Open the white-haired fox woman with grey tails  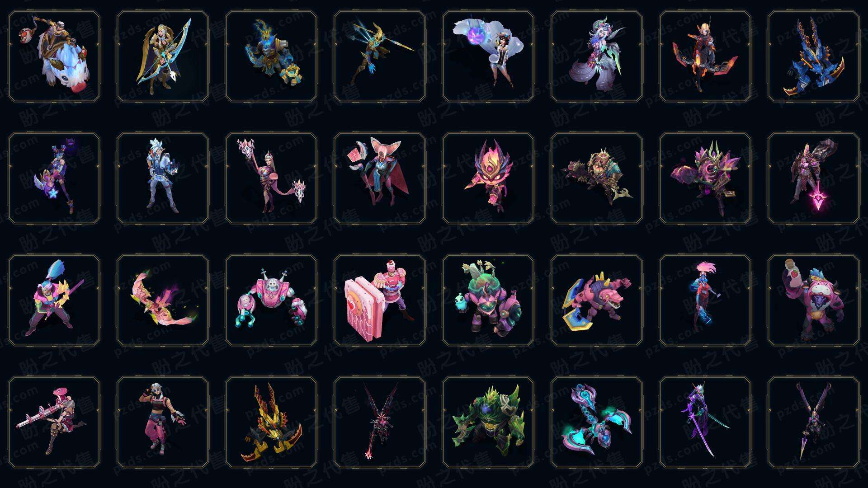(597, 56)
